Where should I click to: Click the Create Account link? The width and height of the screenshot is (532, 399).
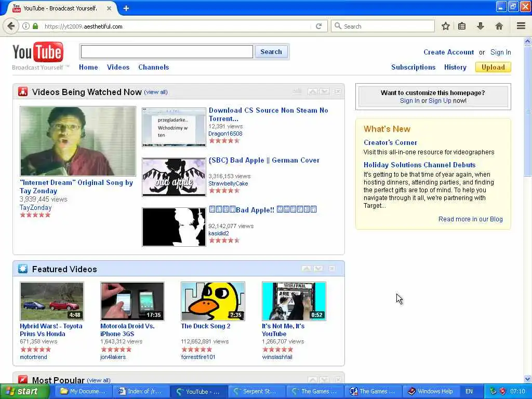coord(448,52)
